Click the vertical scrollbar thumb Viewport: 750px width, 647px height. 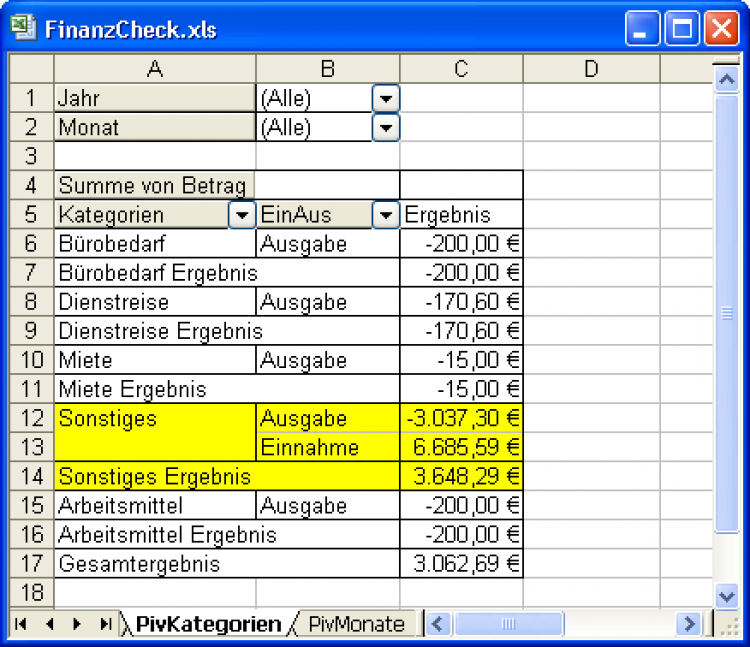(727, 313)
